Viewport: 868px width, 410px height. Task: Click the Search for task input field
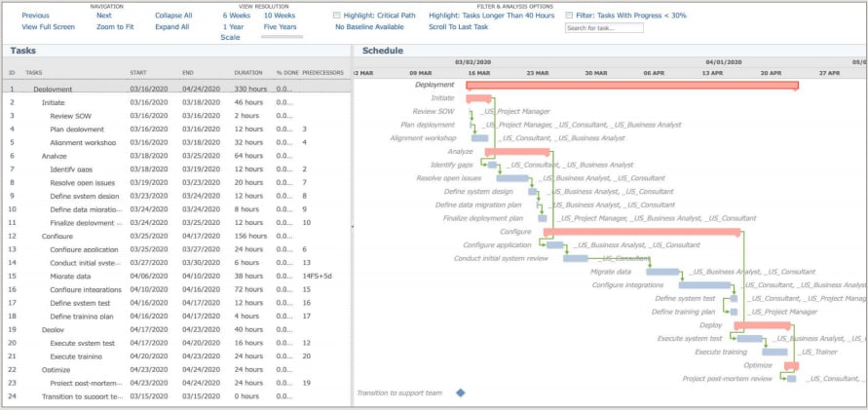[x=604, y=27]
